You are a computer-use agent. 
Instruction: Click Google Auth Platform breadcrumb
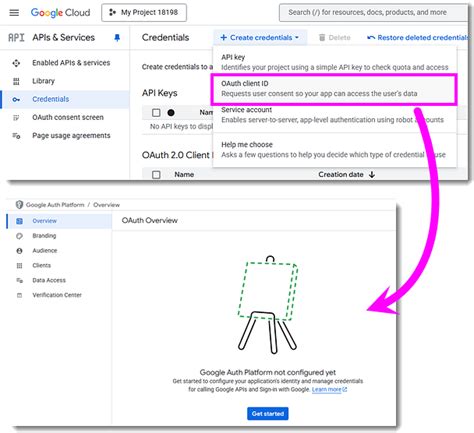coord(55,205)
